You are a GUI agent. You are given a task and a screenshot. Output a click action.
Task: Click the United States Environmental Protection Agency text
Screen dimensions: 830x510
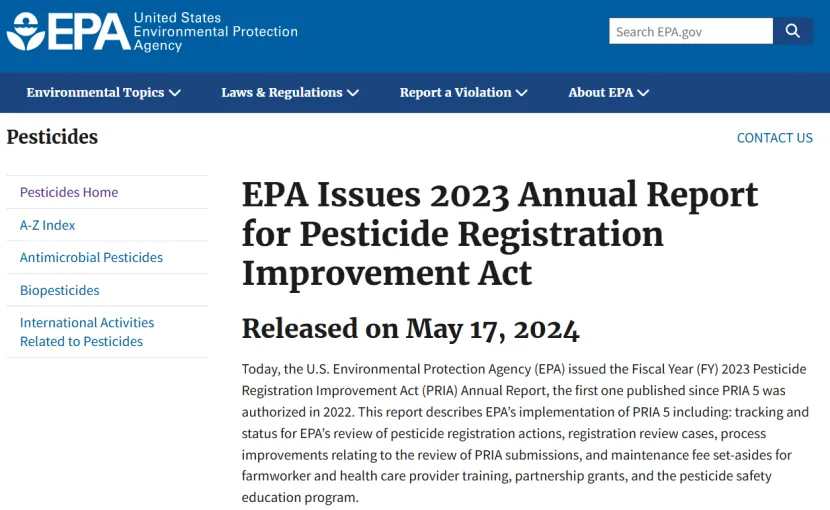coord(215,32)
